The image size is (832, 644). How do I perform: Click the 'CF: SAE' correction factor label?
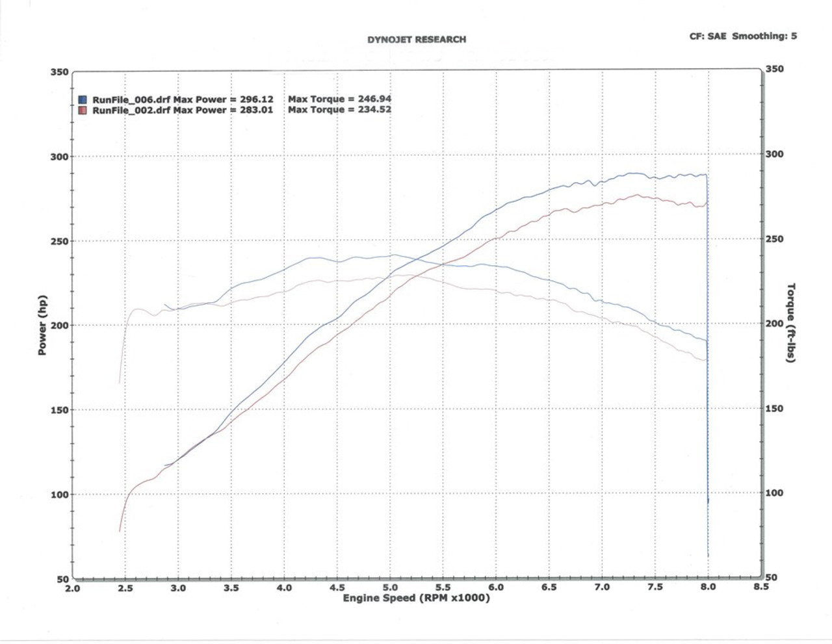coord(708,36)
